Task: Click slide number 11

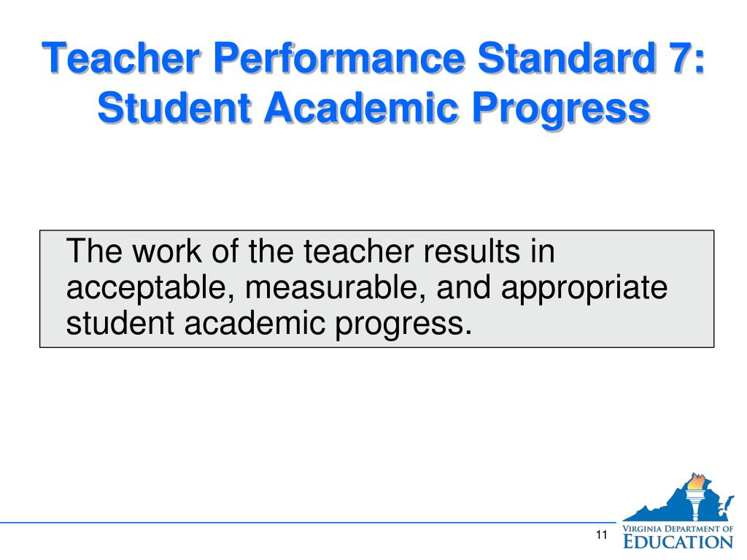Action: point(602,534)
